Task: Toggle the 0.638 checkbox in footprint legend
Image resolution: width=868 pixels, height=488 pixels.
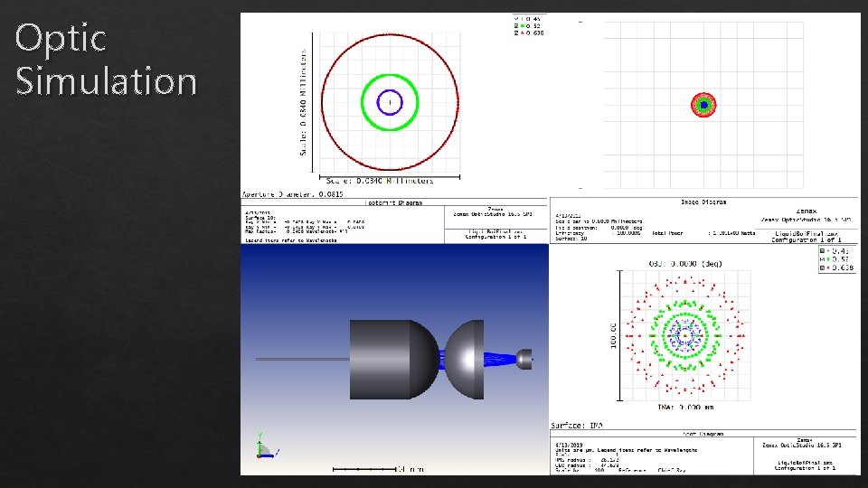Action: tap(516, 33)
